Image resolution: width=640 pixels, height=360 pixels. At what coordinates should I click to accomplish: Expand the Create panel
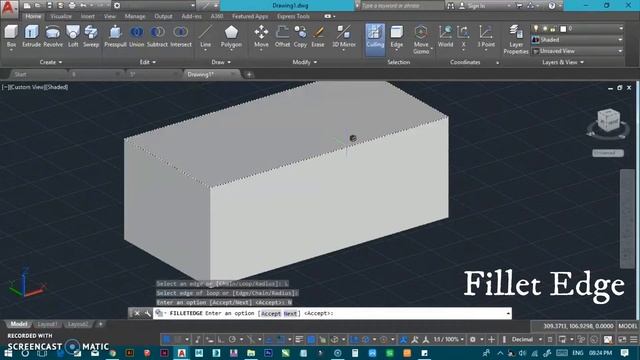pos(51,62)
